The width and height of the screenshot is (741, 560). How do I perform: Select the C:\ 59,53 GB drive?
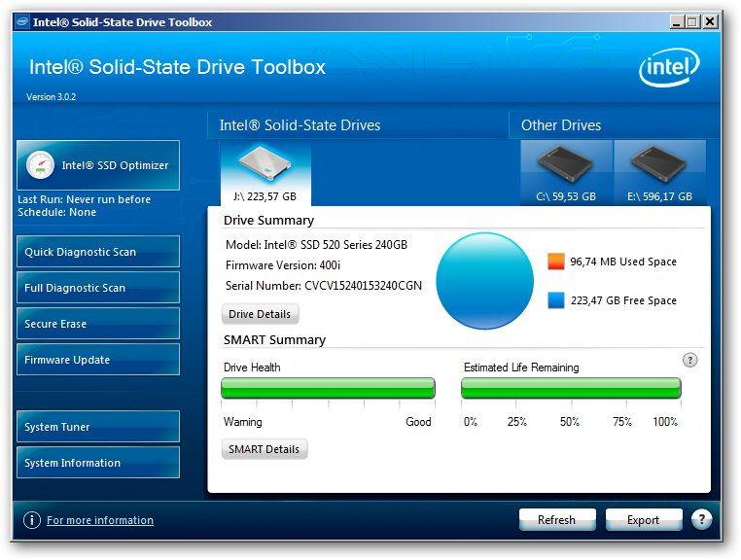pos(566,173)
